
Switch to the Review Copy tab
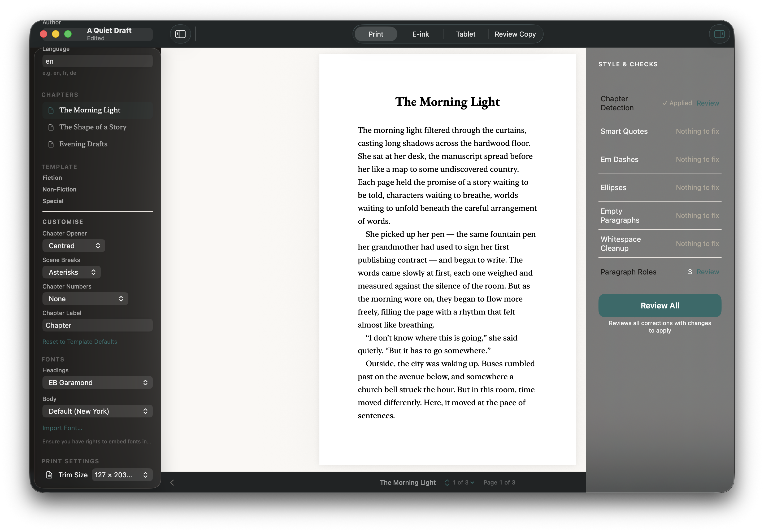click(x=515, y=34)
